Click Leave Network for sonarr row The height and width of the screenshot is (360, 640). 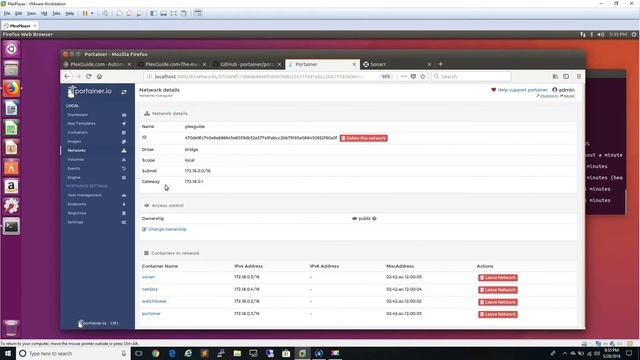tap(498, 278)
